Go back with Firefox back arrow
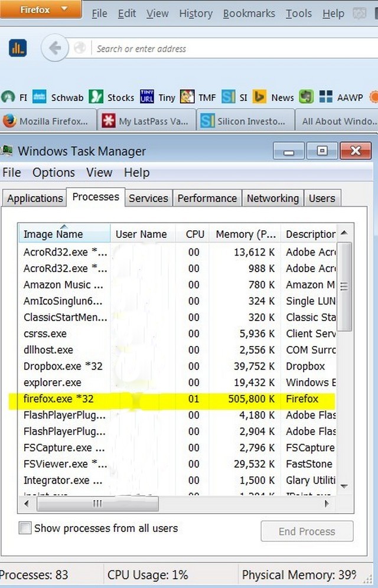Viewport: 378px width, 588px height. pos(55,48)
